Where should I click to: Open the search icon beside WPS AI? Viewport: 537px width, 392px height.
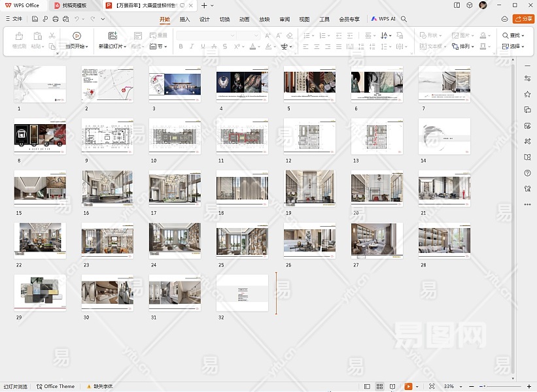pyautogui.click(x=404, y=20)
